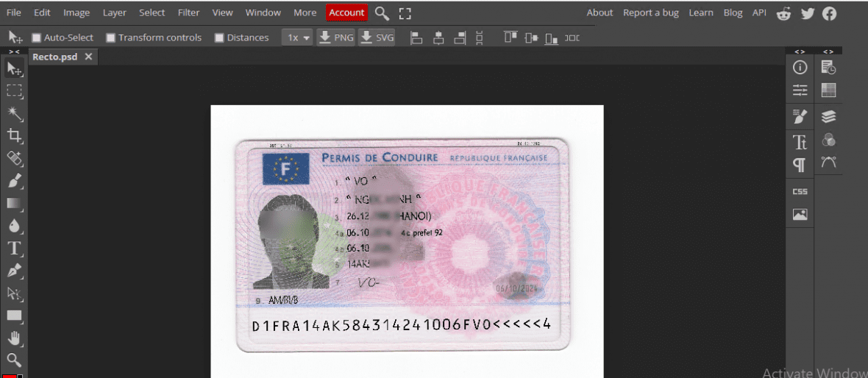Open the File menu
Viewport: 868px width, 378px height.
[14, 13]
